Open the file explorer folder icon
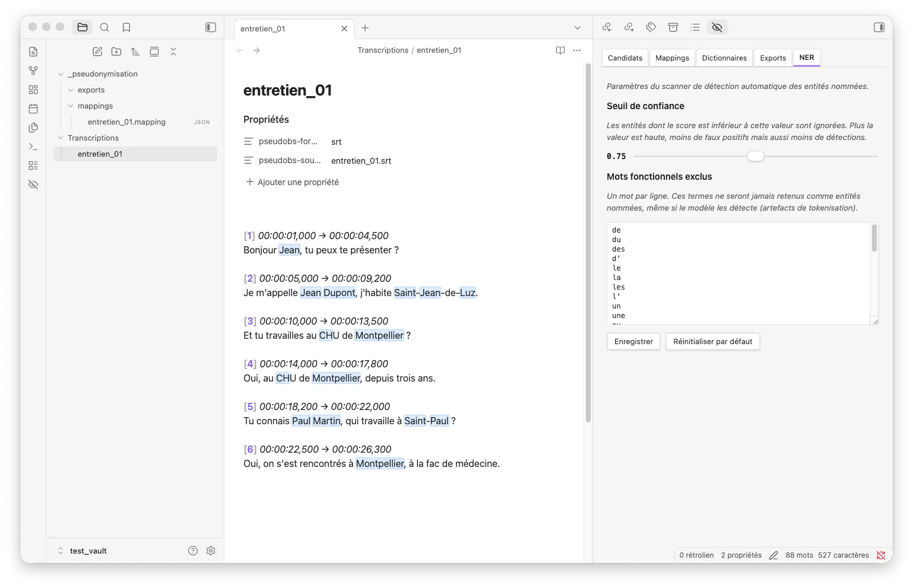This screenshot has width=913, height=588. [83, 27]
